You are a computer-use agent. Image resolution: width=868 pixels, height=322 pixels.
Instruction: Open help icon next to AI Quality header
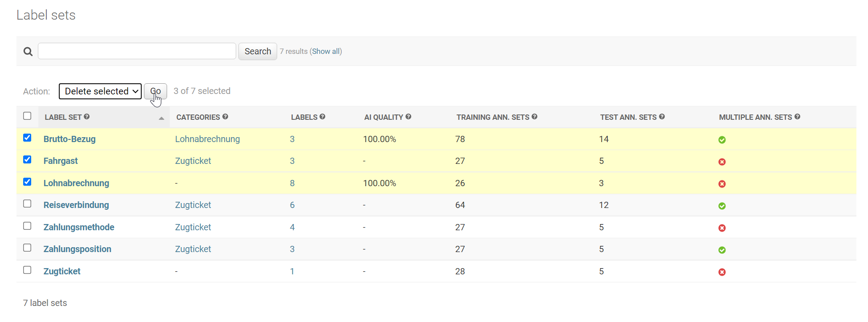(x=409, y=117)
